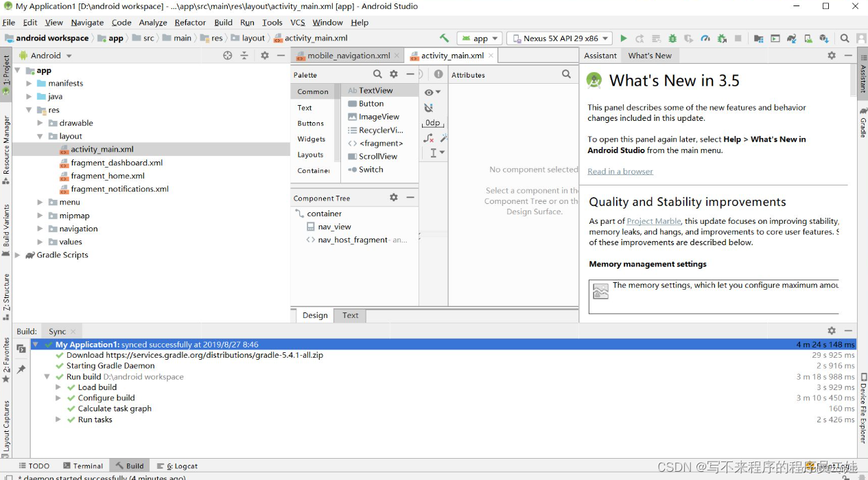Expand the drawable folder
The image size is (868, 480).
coord(40,123)
